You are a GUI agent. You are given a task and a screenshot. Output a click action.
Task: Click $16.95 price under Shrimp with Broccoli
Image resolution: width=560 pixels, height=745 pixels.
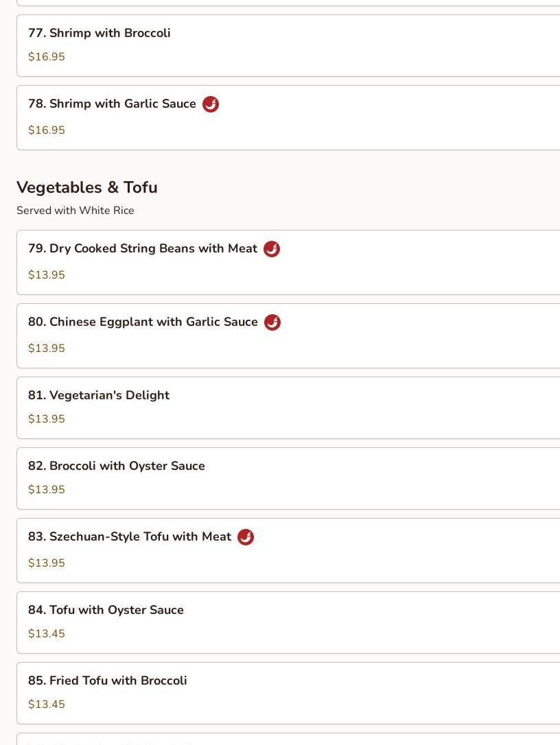[47, 57]
